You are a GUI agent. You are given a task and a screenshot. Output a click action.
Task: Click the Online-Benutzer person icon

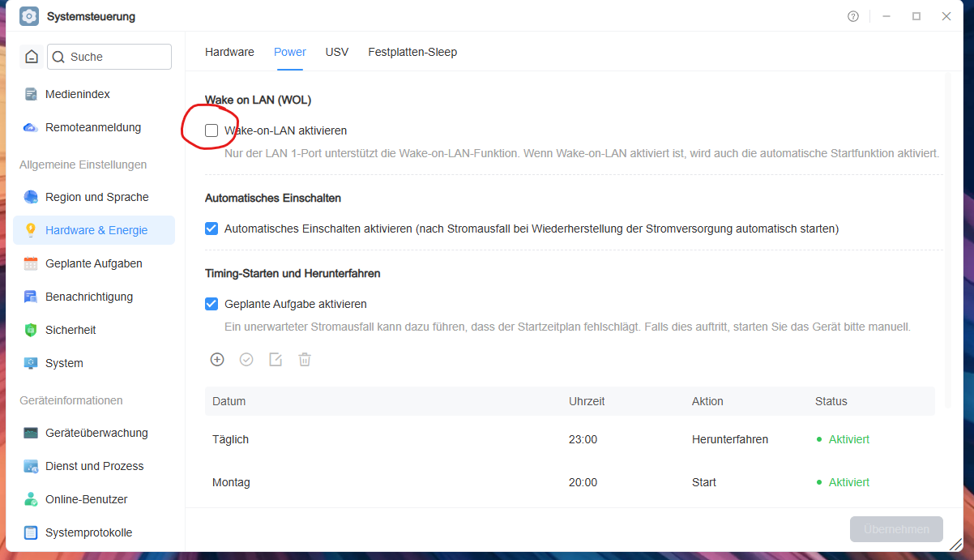(31, 499)
